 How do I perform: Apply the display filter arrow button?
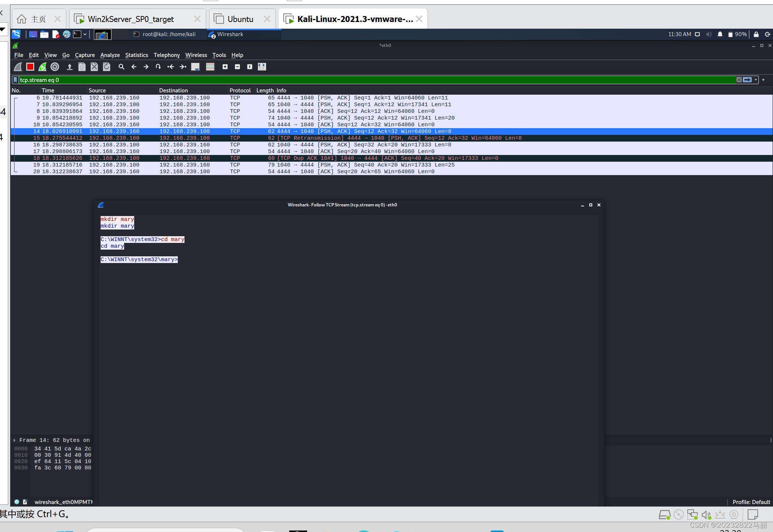tap(747, 80)
